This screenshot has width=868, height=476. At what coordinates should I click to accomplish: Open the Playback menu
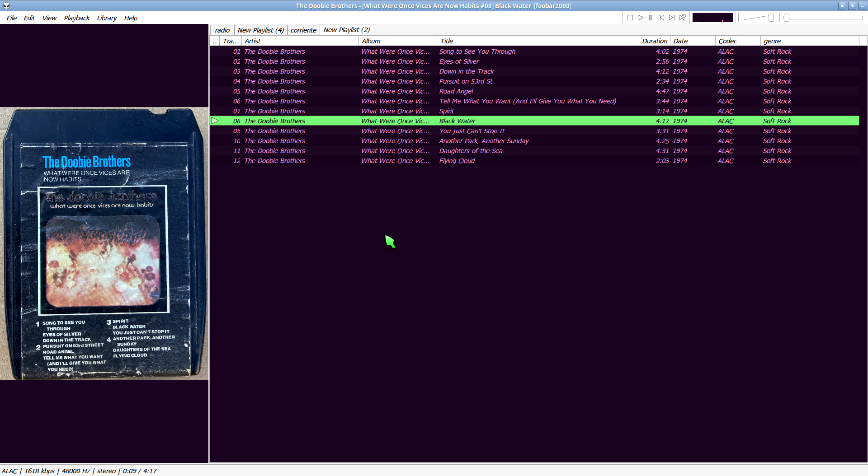pyautogui.click(x=77, y=18)
